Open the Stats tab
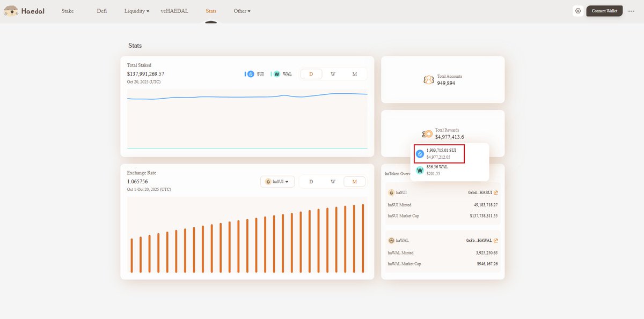The height and width of the screenshot is (319, 644). point(211,11)
